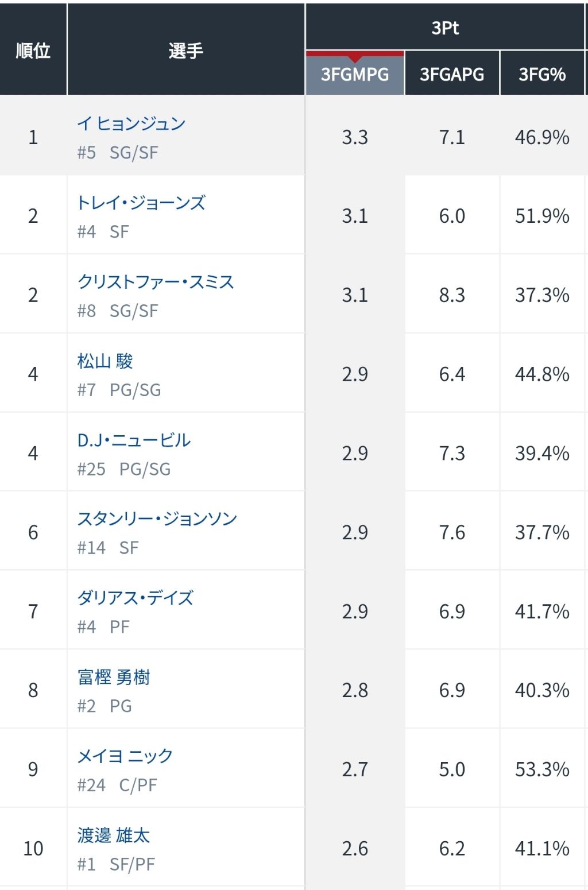
Task: View 渡邊 雄太 player page
Action: click(114, 835)
